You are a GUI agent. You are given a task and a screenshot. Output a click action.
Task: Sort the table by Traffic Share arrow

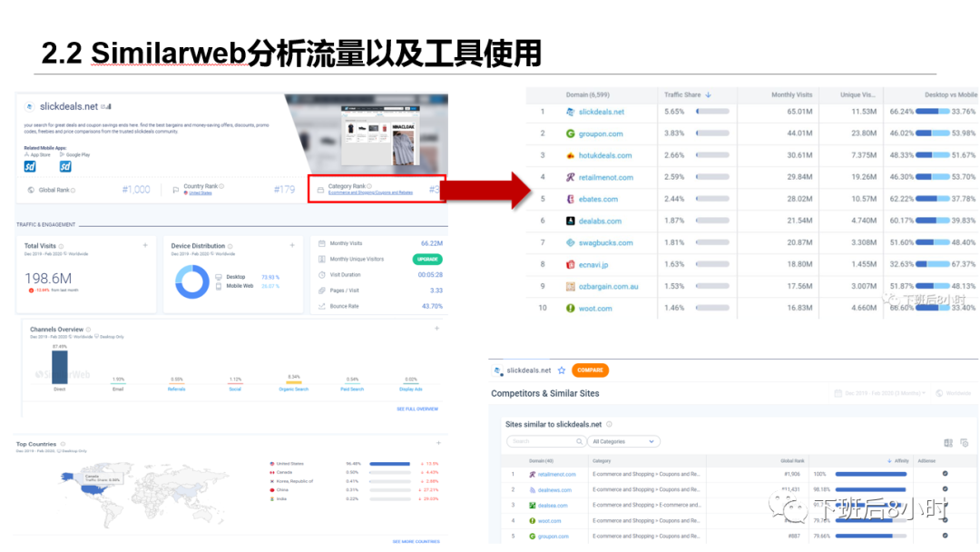708,95
